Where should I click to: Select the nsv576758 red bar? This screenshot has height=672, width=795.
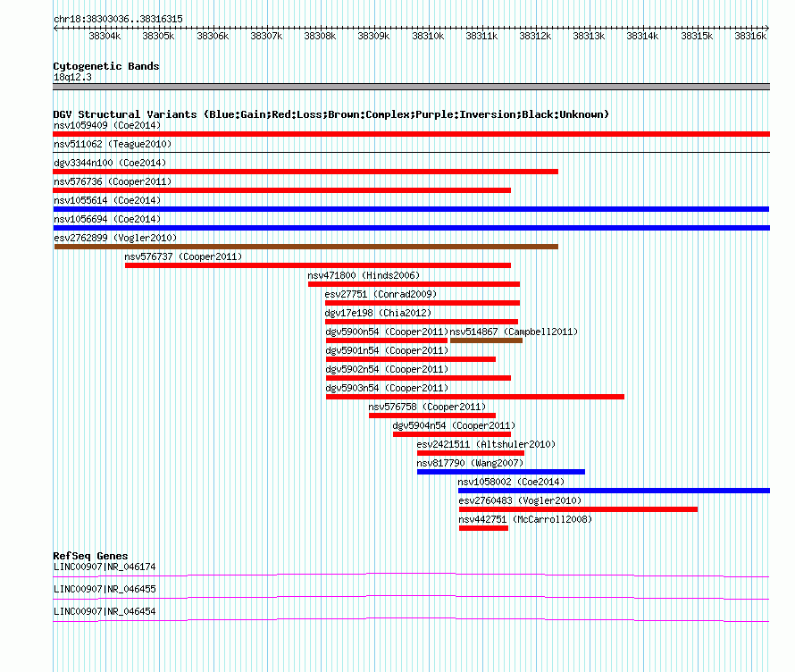tap(432, 416)
